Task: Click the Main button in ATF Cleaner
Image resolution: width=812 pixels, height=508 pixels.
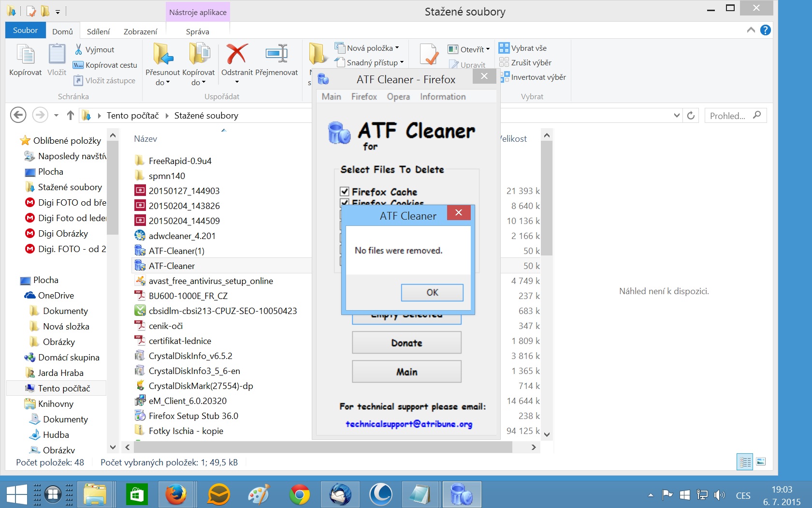Action: [406, 372]
